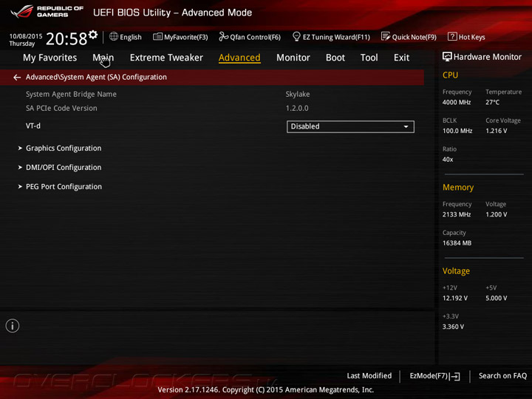This screenshot has width=532, height=399.
Task: Click the MyFavorite(F3) list icon
Action: point(157,36)
